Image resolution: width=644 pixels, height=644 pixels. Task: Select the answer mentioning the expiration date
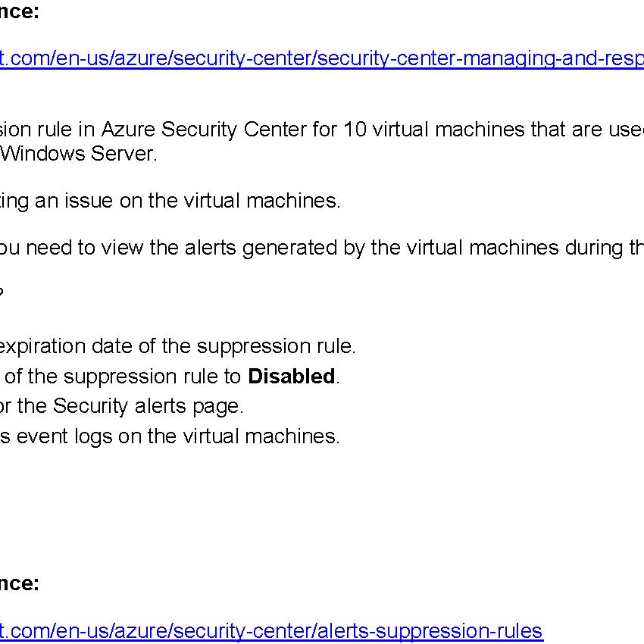(x=177, y=346)
